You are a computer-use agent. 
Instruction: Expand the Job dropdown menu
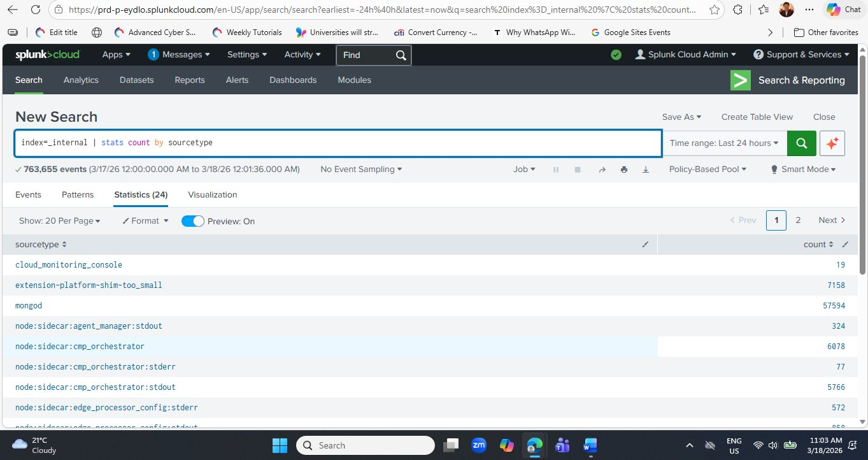click(x=523, y=169)
